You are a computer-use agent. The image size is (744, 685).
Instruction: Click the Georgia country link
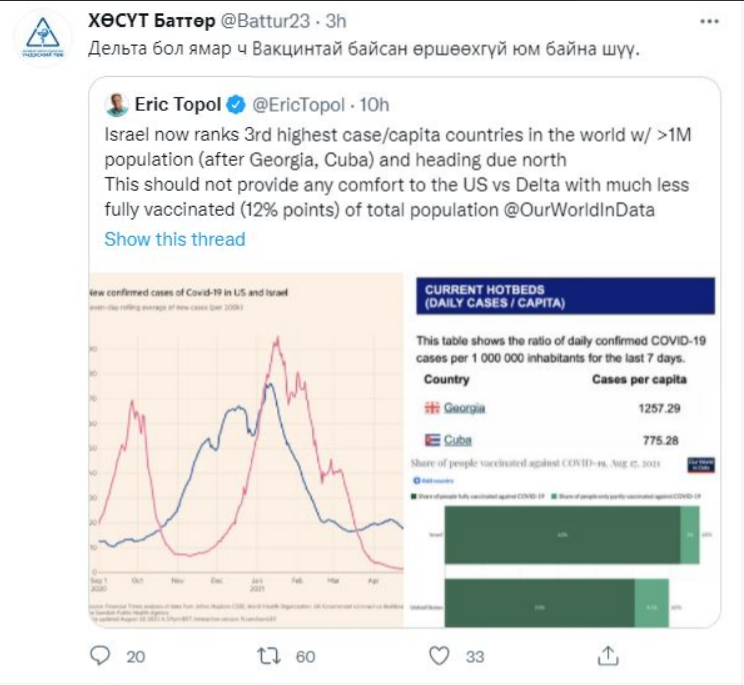tap(465, 408)
